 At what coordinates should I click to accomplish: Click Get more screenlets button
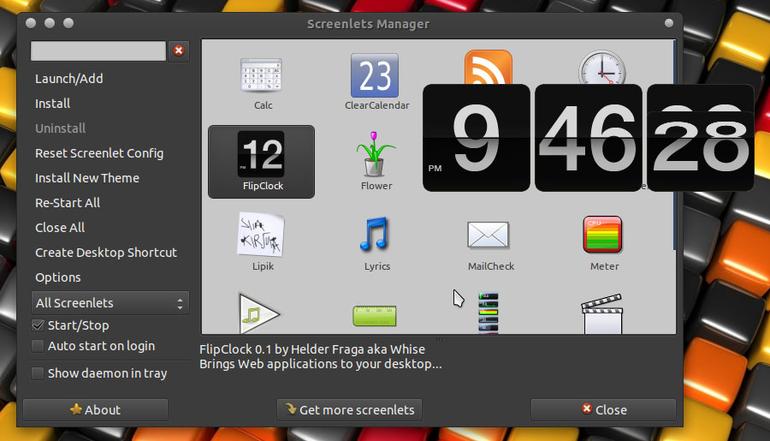[350, 410]
